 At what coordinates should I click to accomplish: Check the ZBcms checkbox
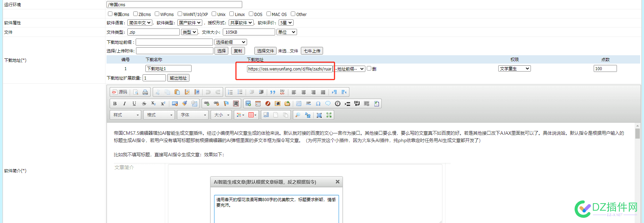pos(135,14)
